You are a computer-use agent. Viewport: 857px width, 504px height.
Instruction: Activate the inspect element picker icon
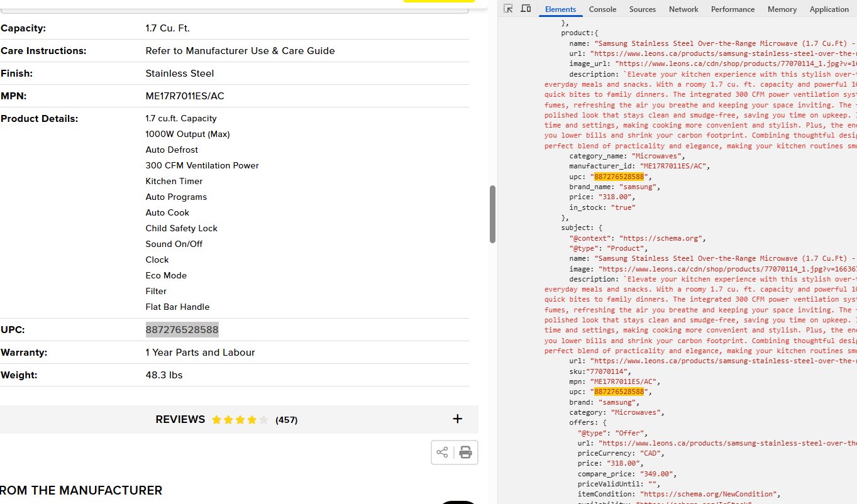508,9
